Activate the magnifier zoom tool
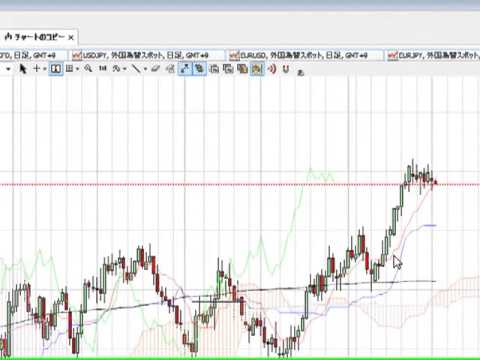Image resolution: width=480 pixels, height=360 pixels. (88, 69)
